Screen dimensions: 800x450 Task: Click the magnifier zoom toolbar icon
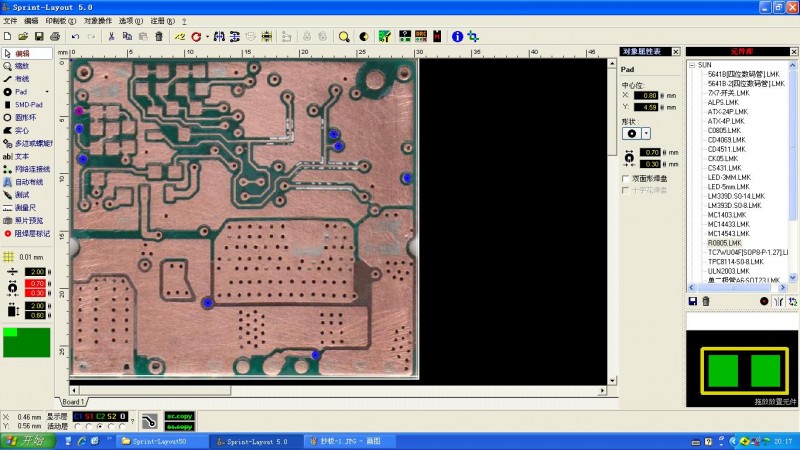point(343,37)
